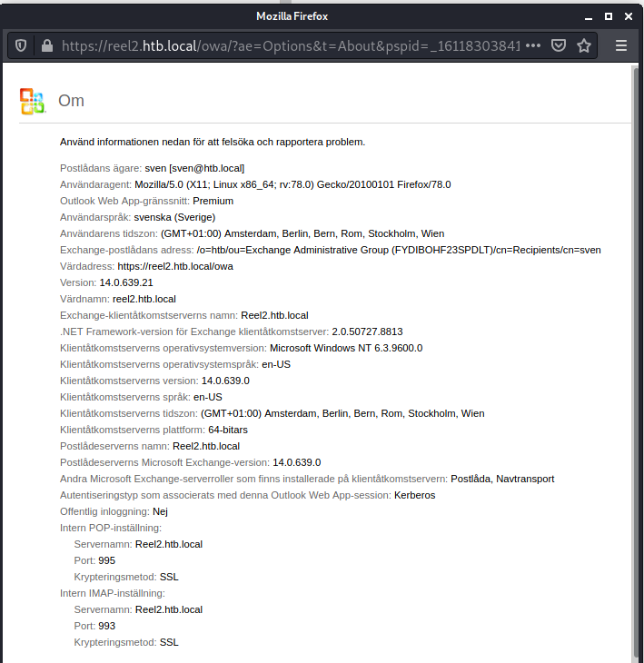644x663 pixels.
Task: Click the Kerberos authentication type value
Action: 414,495
